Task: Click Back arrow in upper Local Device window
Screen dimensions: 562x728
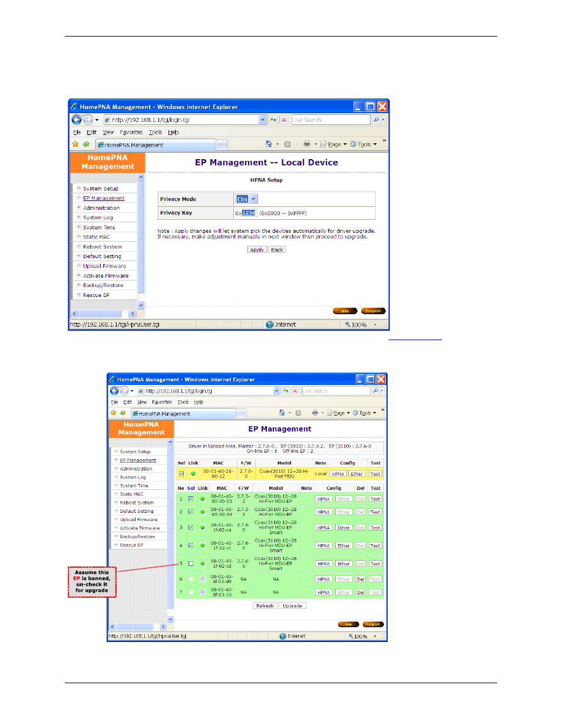Action: pyautogui.click(x=77, y=120)
